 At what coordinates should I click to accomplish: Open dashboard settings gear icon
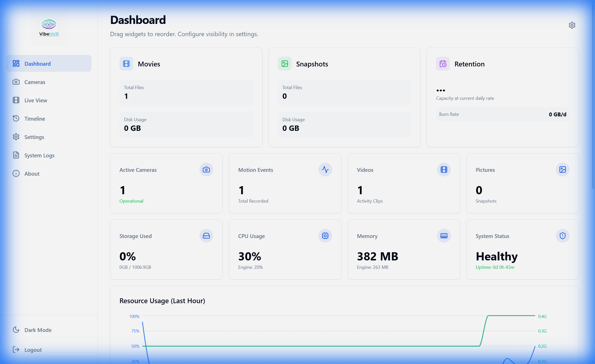coord(572,25)
